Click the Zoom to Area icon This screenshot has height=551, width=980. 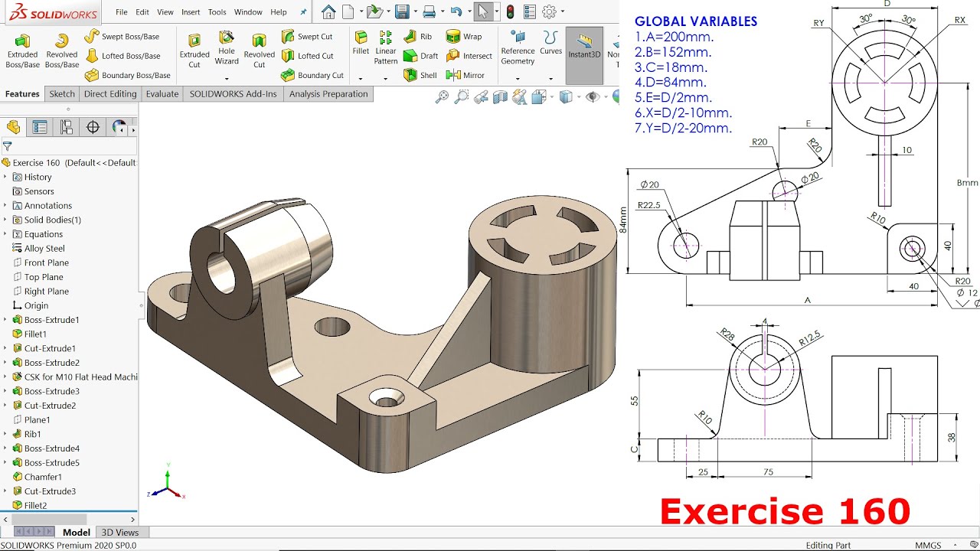[461, 96]
